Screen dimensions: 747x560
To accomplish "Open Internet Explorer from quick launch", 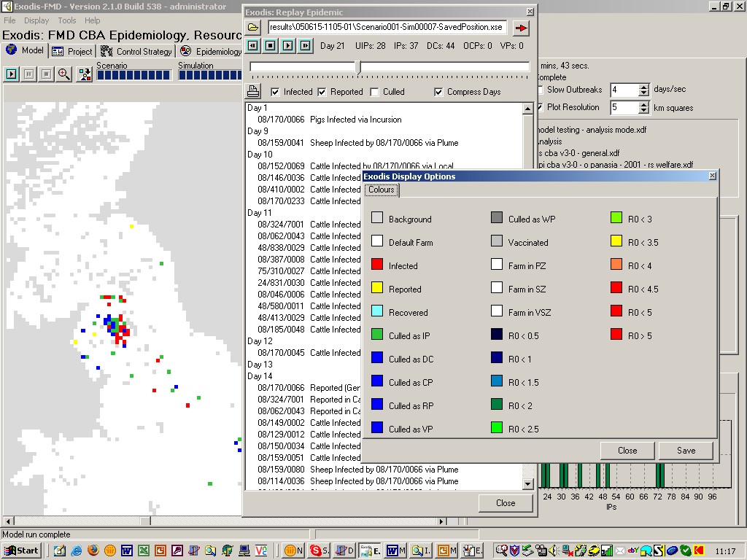I will coord(76,551).
